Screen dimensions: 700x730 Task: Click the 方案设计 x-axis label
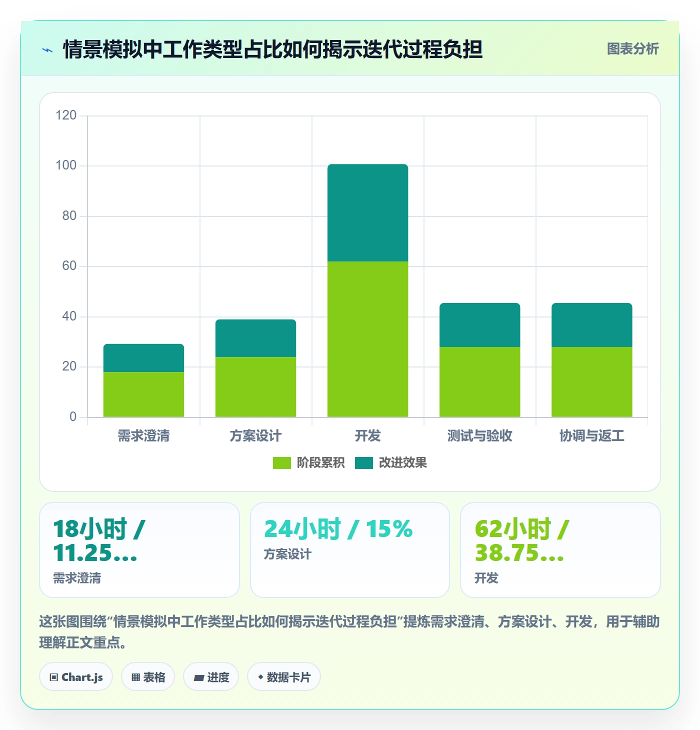tap(256, 436)
